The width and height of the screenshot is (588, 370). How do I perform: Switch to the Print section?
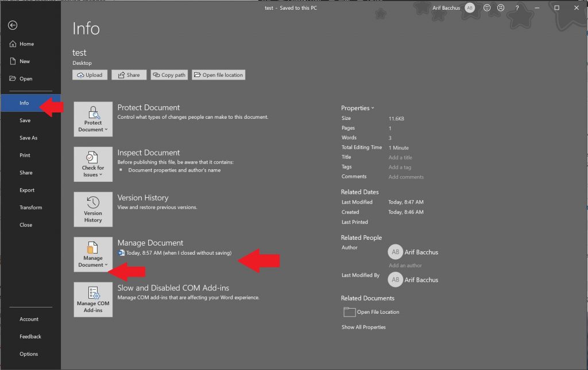[x=25, y=155]
